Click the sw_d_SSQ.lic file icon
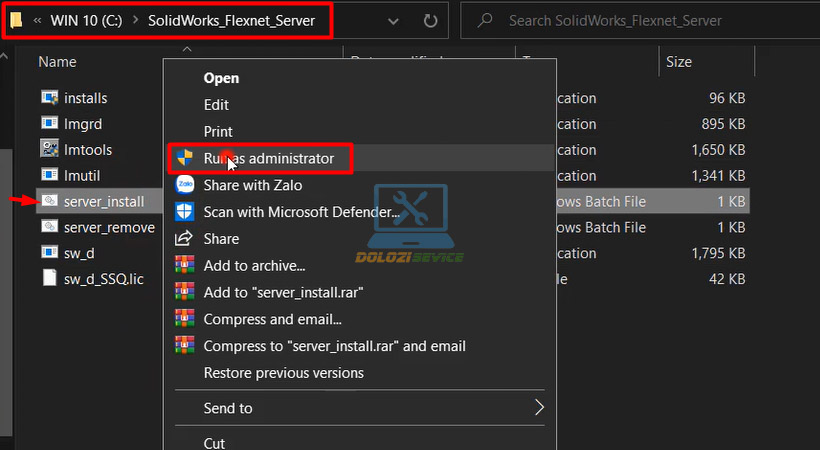 click(x=49, y=279)
